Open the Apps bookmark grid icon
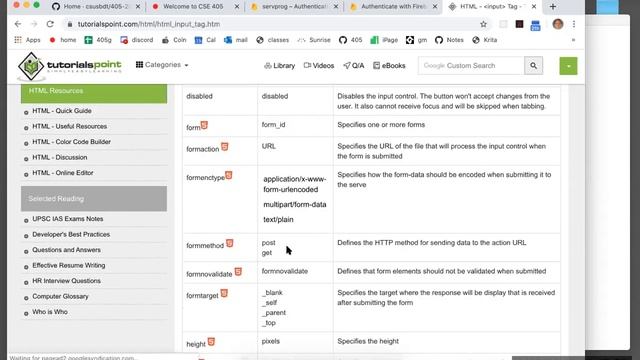640x360 pixels. point(18,40)
